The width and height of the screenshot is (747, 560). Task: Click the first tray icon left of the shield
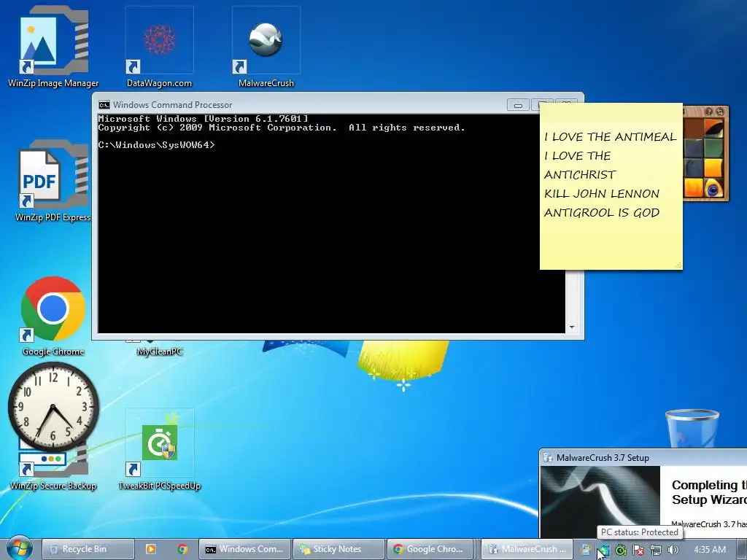click(x=586, y=550)
